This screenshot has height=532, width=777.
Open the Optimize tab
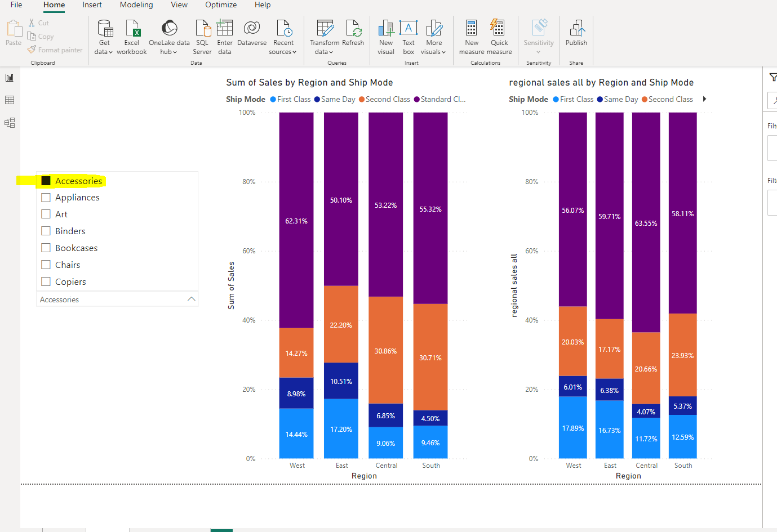pyautogui.click(x=221, y=5)
